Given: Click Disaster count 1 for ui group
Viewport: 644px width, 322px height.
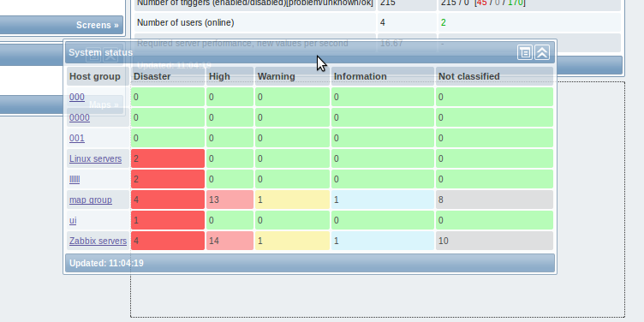Looking at the screenshot, I should click(x=168, y=220).
